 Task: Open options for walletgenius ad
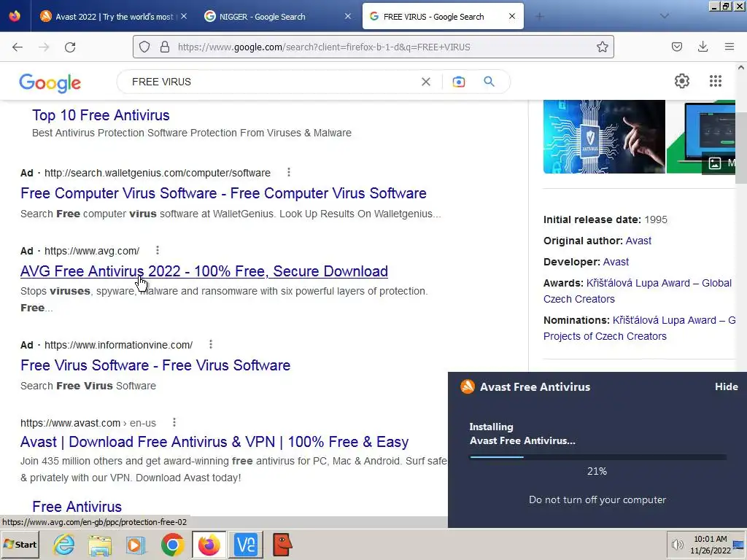[289, 172]
